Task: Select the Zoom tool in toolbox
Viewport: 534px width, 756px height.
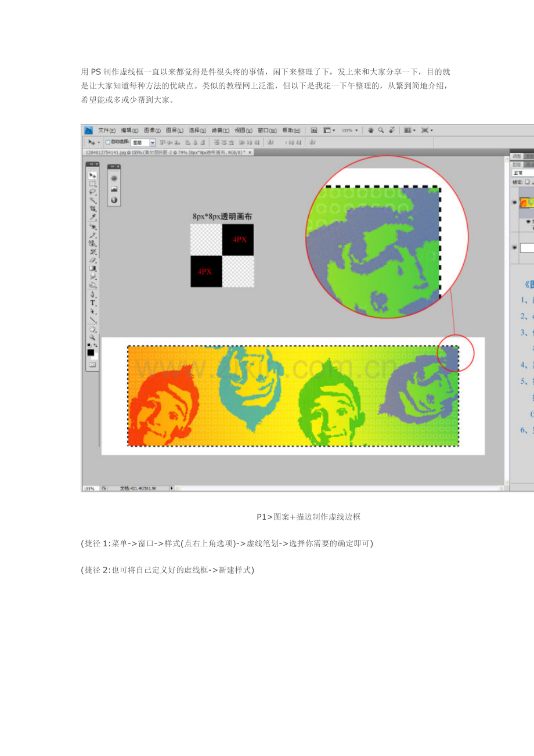Action: pyautogui.click(x=92, y=337)
